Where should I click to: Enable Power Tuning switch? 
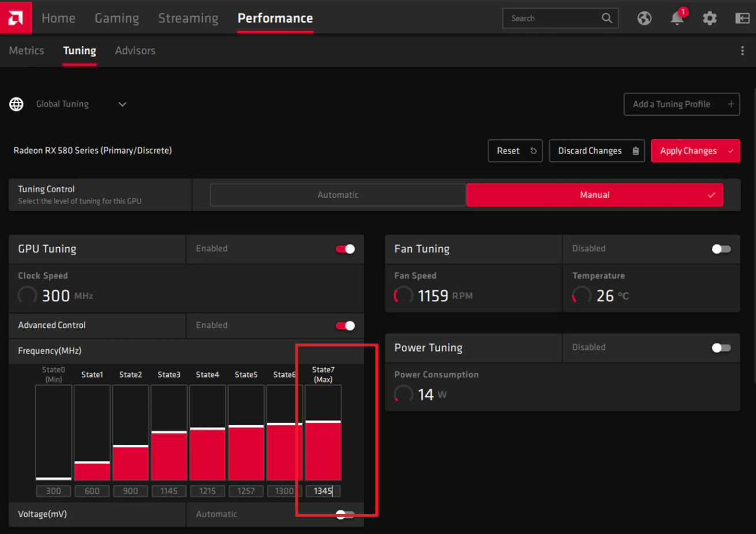click(x=721, y=348)
